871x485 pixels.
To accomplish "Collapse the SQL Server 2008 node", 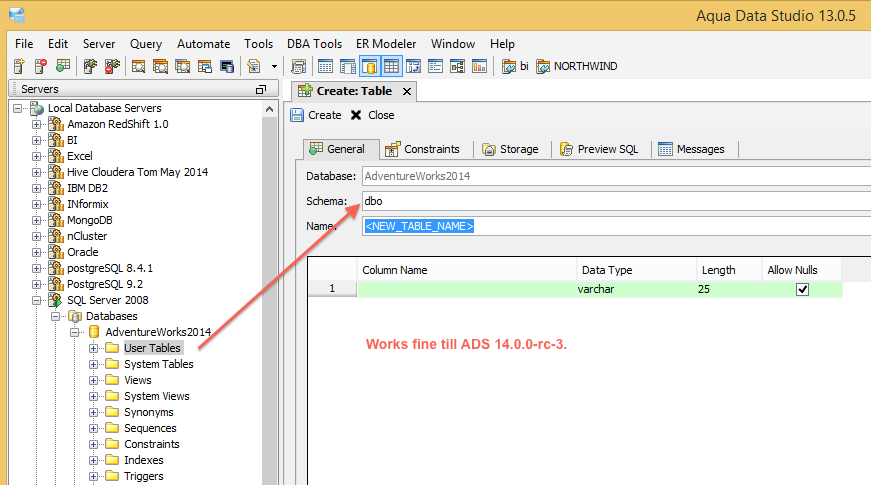I will [36, 301].
